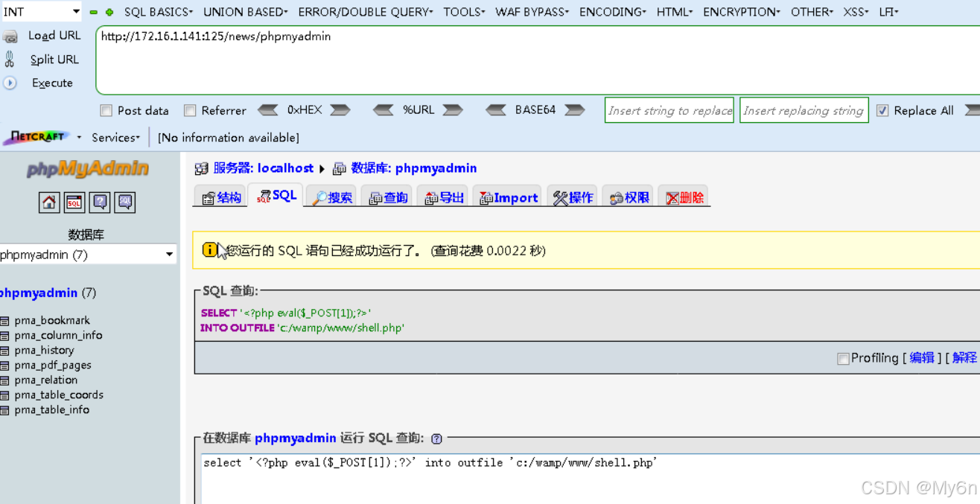Click the phpMyAdmin home icon

pyautogui.click(x=50, y=202)
